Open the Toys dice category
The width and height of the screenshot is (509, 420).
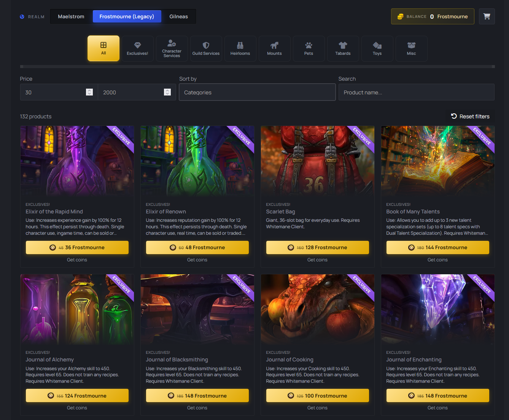coord(377,48)
